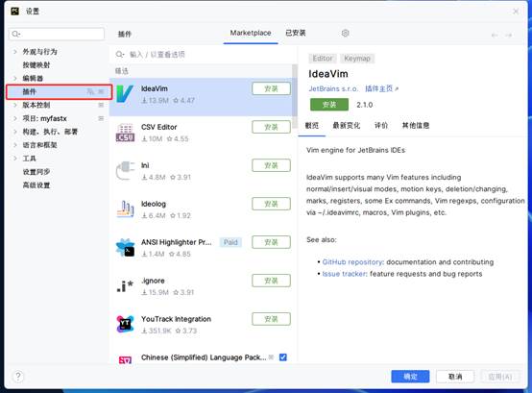Click the Ini plugin plug icon
Image resolution: width=532 pixels, height=393 pixels.
pos(125,171)
